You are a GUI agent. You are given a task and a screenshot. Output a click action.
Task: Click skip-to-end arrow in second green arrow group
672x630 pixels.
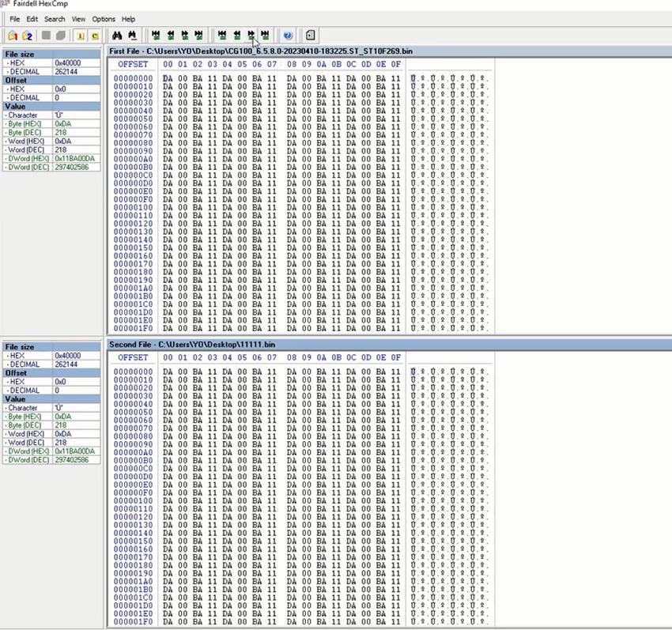[x=266, y=36]
